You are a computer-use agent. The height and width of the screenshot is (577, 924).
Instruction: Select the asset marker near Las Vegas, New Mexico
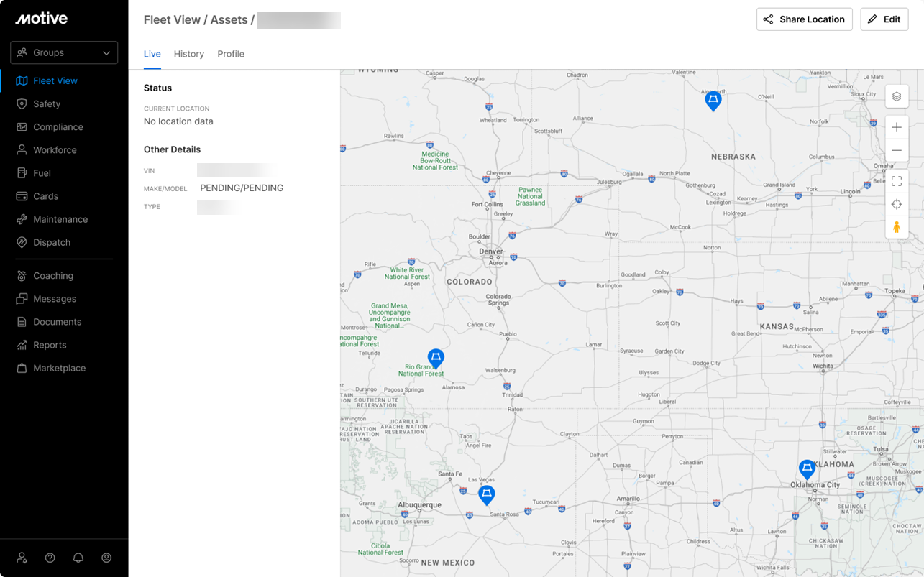tap(487, 494)
